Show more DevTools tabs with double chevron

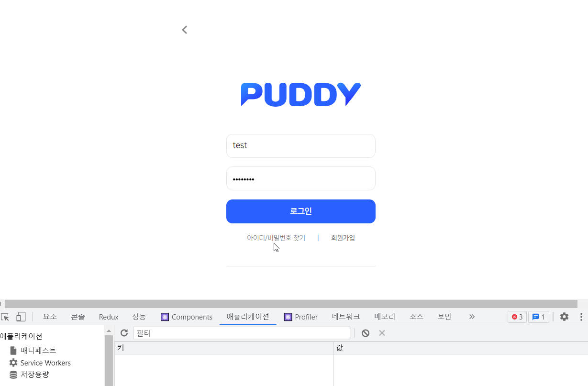coord(472,317)
